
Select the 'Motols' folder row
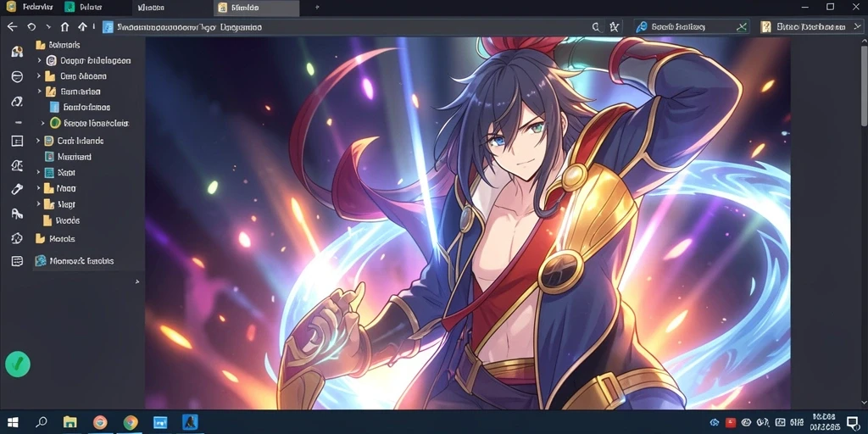click(55, 238)
